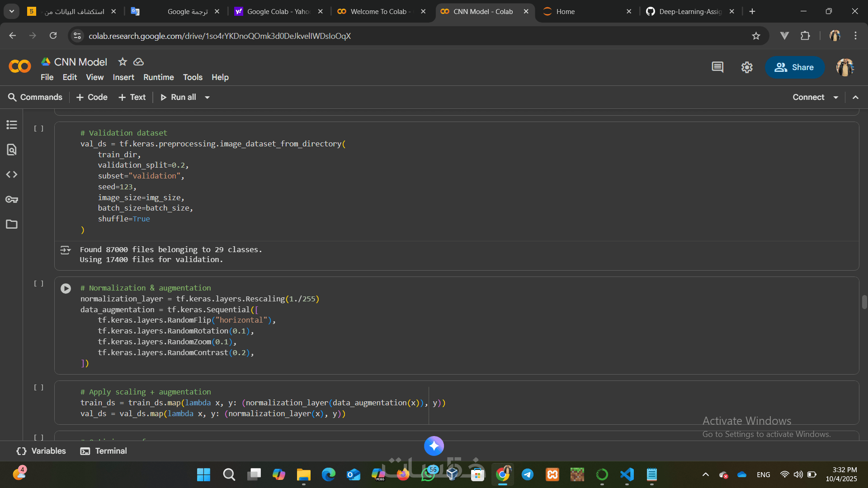Bookmark this page with star icon
The height and width of the screenshot is (488, 868).
click(756, 36)
